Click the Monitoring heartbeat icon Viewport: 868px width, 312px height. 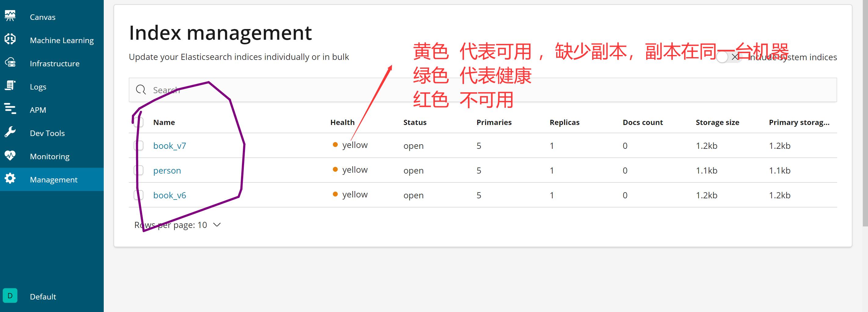coord(10,156)
